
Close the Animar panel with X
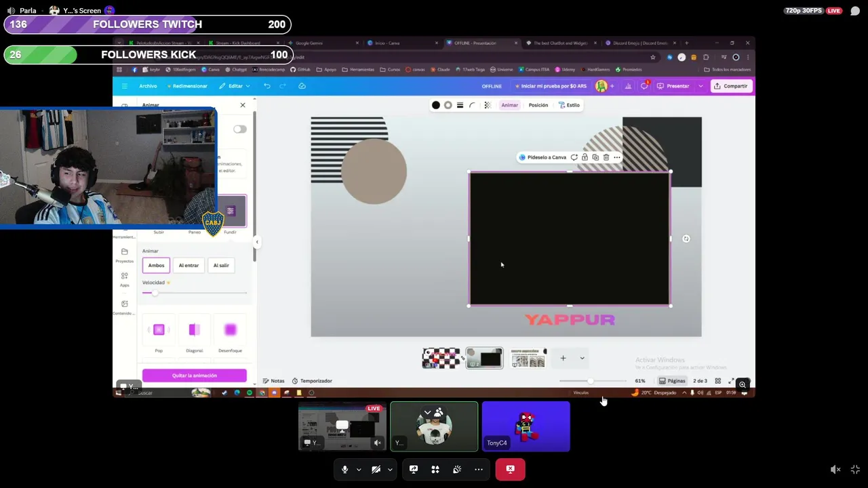tap(243, 105)
